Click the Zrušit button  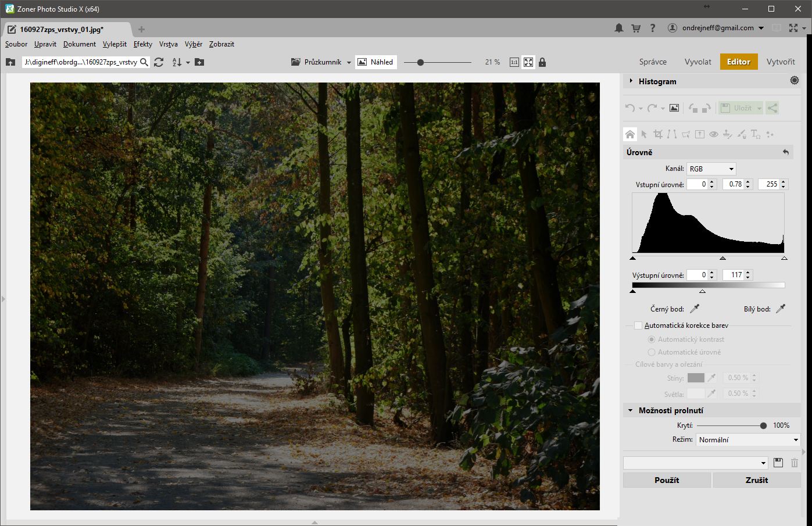(756, 480)
